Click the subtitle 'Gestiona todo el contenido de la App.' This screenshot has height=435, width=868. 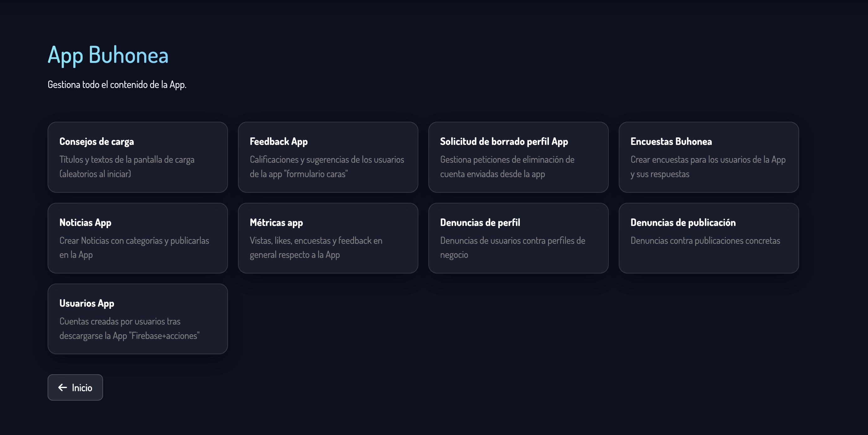point(117,84)
